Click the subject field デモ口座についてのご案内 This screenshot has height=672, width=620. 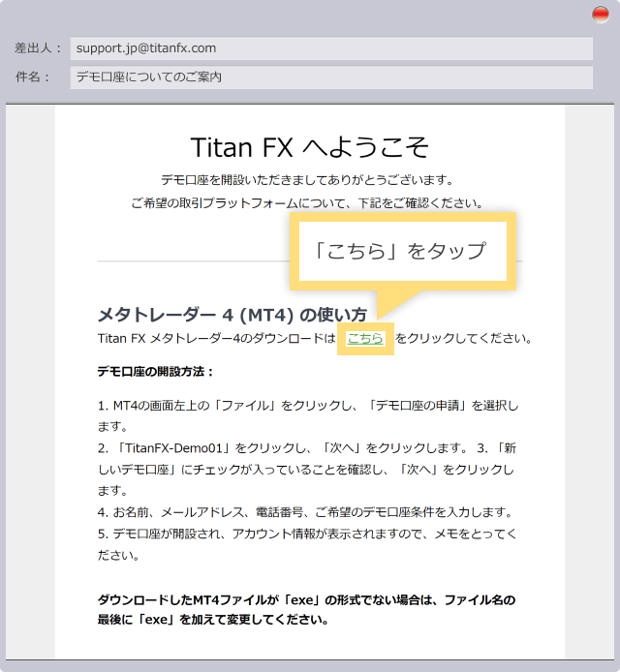click(331, 77)
